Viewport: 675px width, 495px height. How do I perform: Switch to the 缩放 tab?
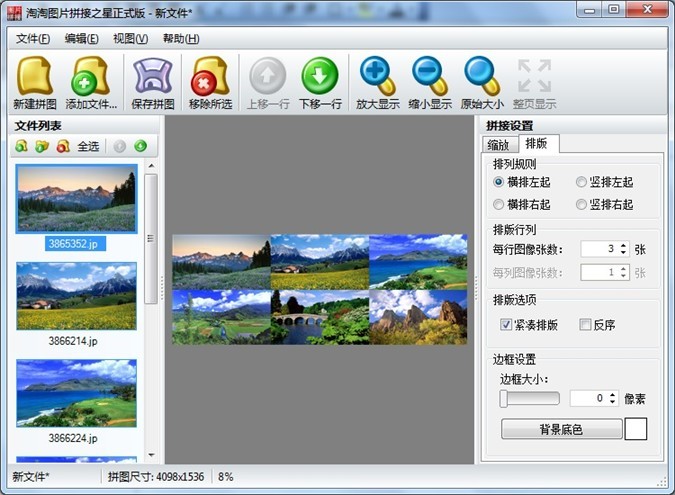[499, 145]
